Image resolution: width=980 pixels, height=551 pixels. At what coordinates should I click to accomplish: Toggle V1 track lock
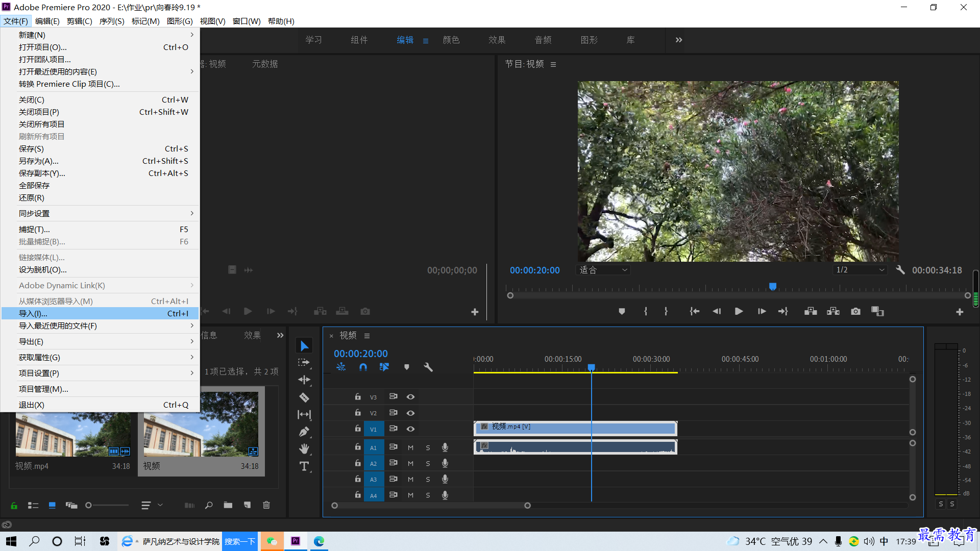[x=358, y=429]
